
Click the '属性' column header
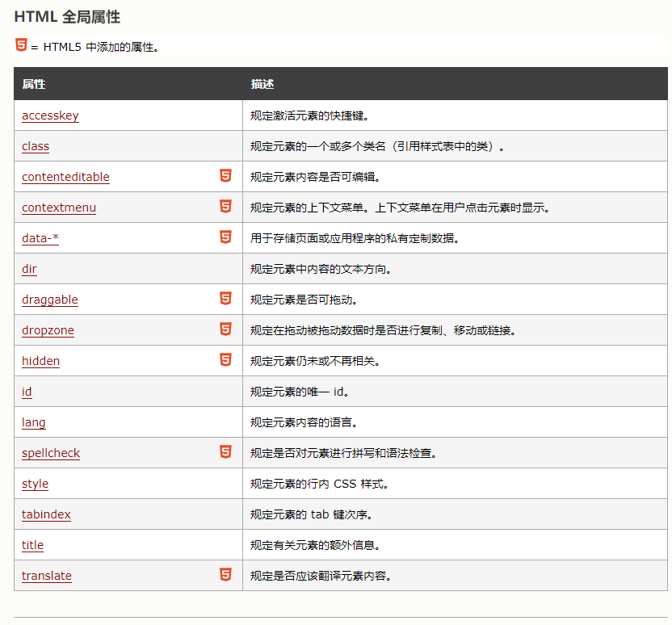34,85
